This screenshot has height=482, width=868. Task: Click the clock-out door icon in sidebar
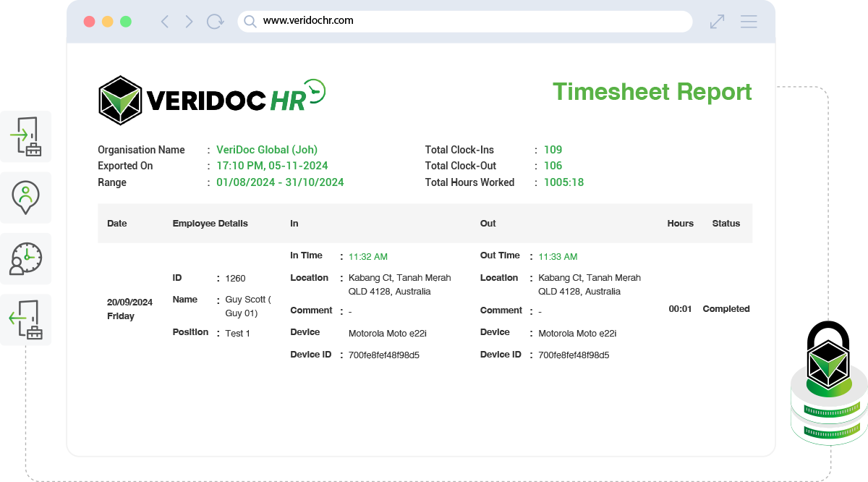[26, 319]
